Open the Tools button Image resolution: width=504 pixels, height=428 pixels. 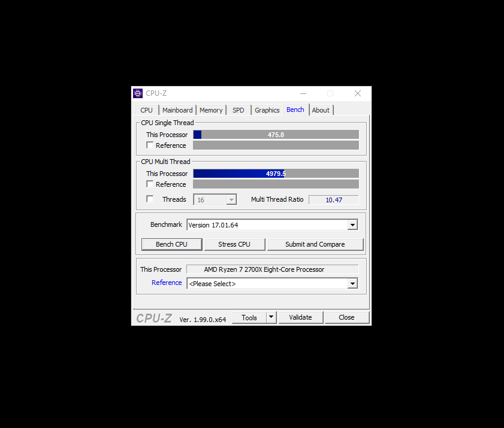coord(249,317)
